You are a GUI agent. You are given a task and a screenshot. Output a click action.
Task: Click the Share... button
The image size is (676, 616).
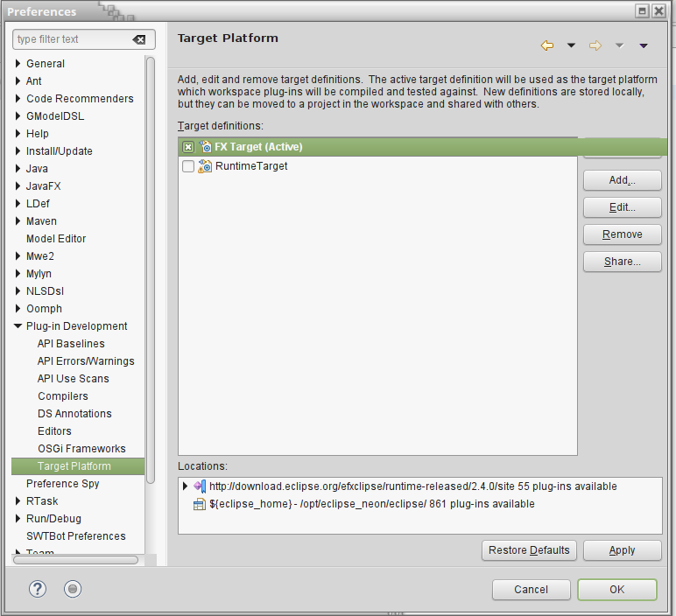point(622,262)
